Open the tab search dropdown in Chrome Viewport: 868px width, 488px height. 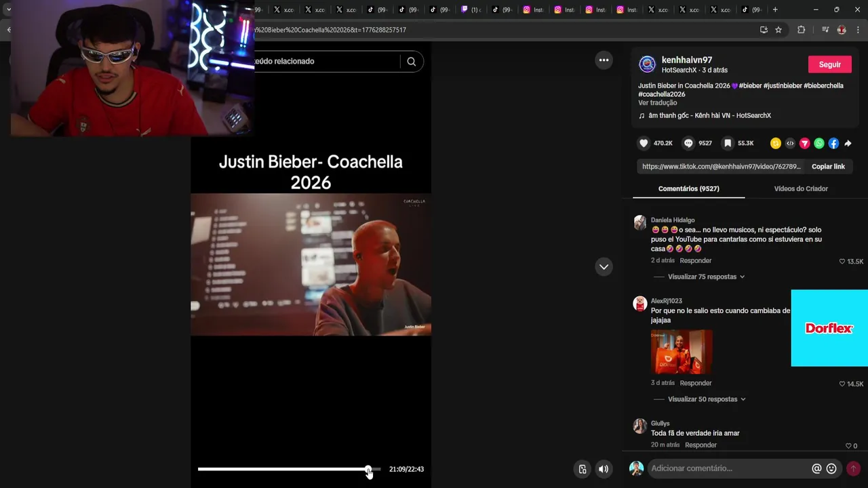coord(8,9)
